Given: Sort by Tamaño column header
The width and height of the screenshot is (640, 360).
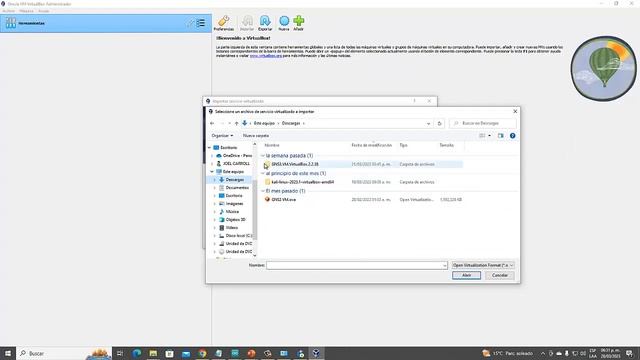Looking at the screenshot, I should tap(447, 145).
